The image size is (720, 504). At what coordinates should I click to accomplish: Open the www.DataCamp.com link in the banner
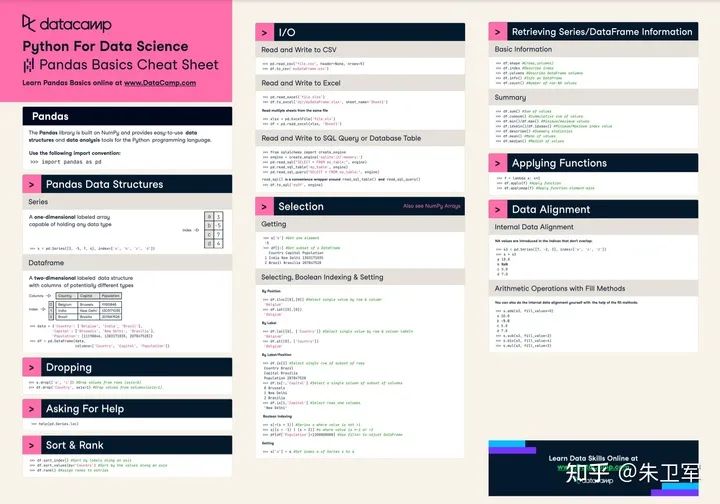click(x=160, y=83)
